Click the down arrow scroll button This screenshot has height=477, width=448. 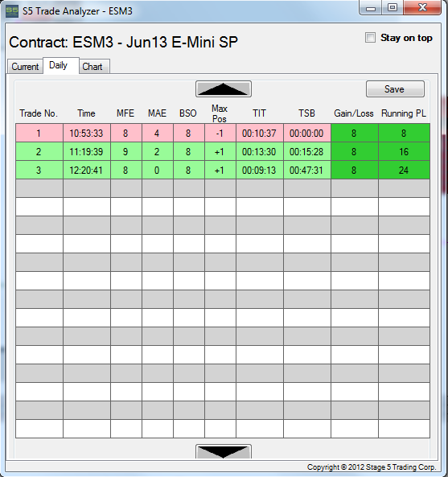click(x=224, y=451)
